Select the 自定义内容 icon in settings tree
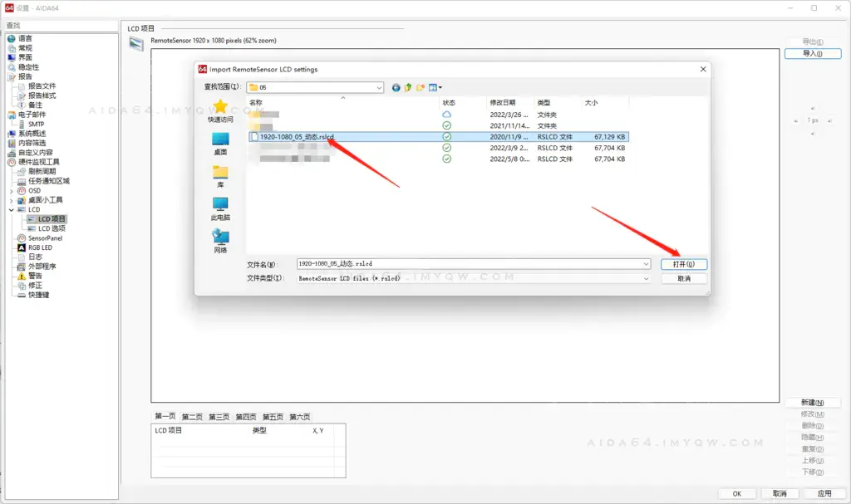 (x=12, y=153)
